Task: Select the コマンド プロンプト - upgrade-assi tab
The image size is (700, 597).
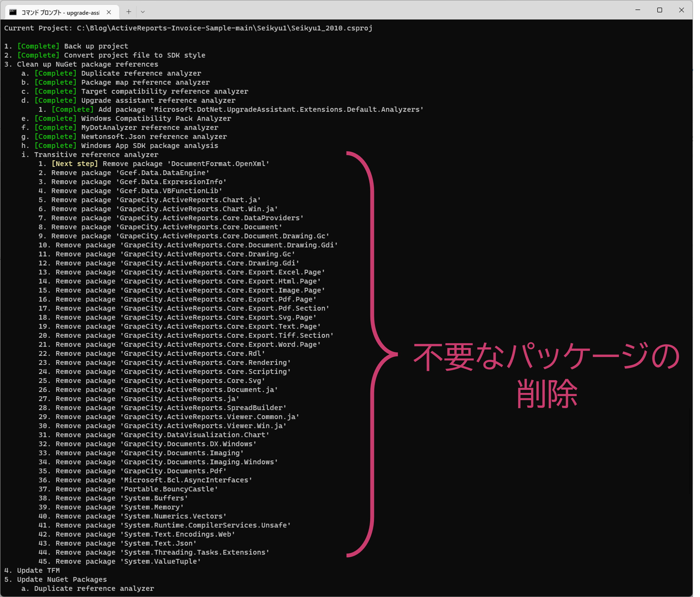Action: (62, 12)
